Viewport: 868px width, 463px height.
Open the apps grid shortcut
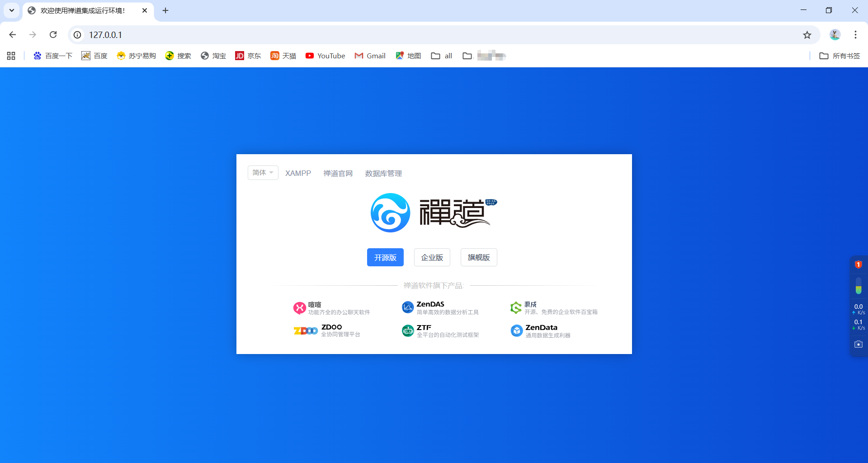(11, 56)
